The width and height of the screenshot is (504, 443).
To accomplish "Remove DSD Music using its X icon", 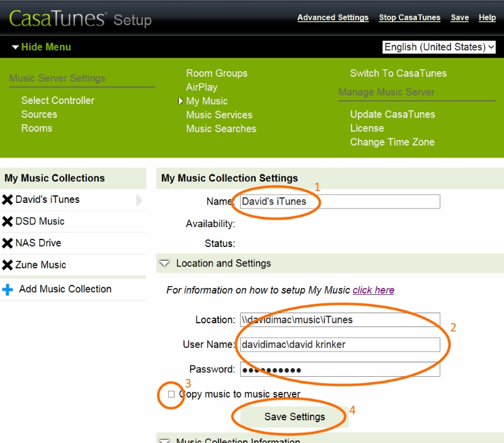I will pos(8,222).
